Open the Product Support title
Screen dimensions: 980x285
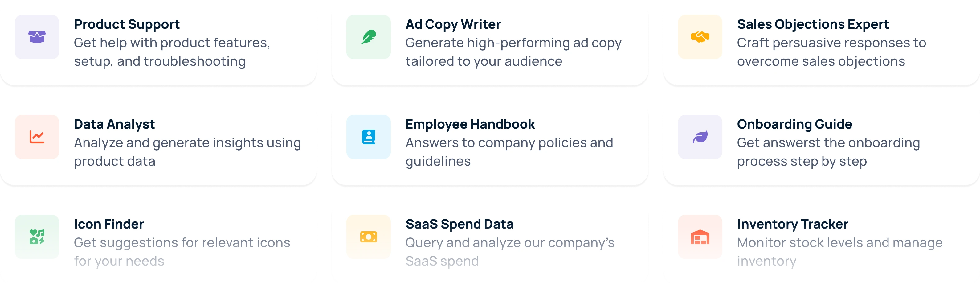127,24
